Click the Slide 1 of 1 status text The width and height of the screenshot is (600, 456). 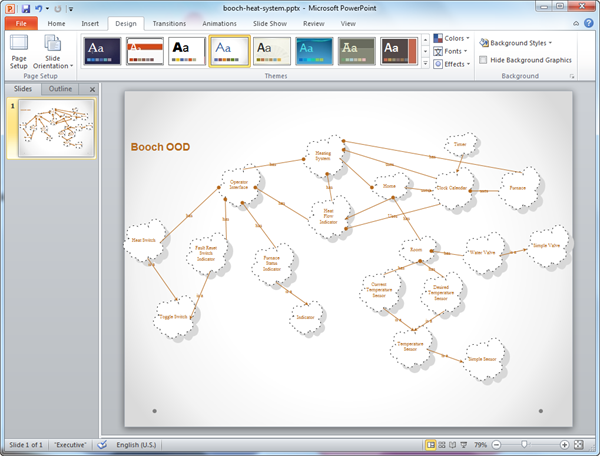(26, 445)
